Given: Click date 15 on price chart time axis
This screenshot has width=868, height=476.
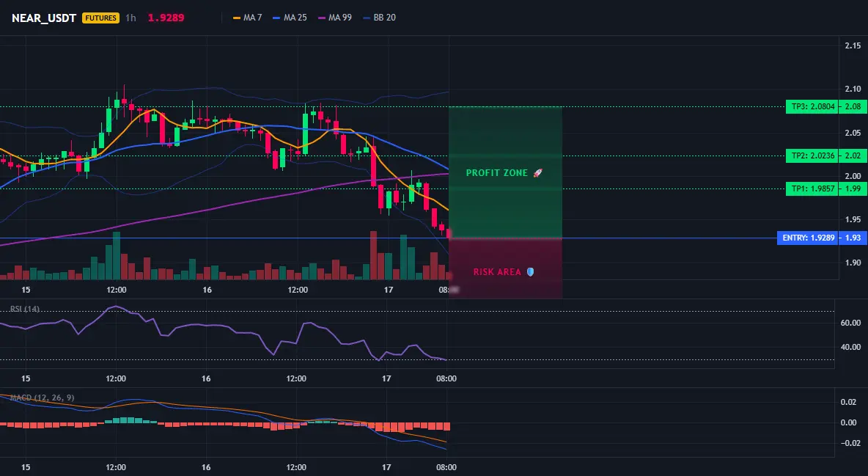Looking at the screenshot, I should pos(26,290).
